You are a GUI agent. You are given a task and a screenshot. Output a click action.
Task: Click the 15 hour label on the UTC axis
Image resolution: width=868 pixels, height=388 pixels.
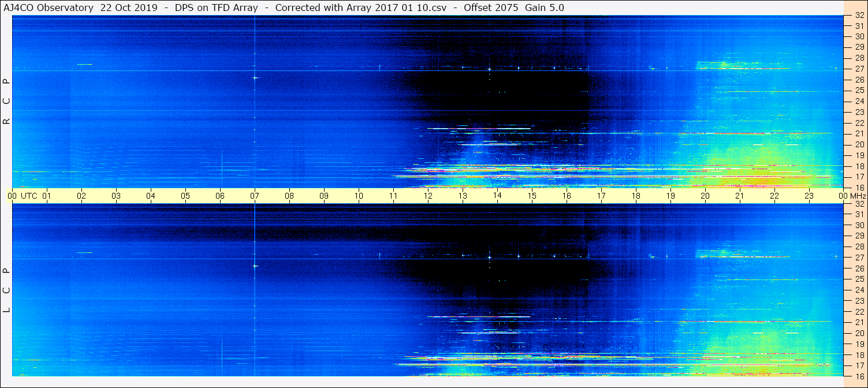coord(532,196)
